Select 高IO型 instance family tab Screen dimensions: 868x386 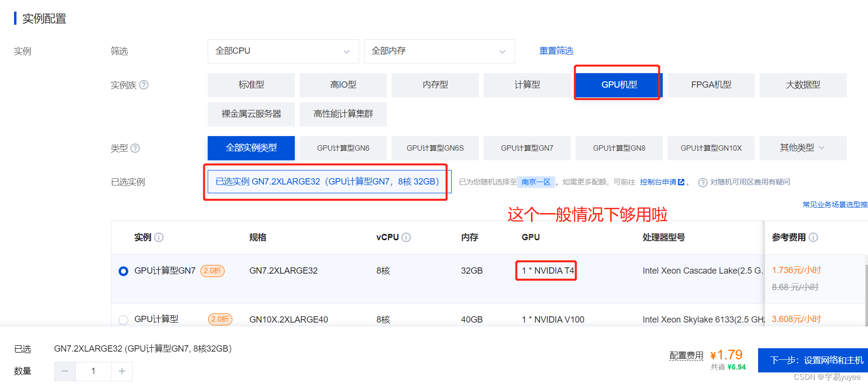tap(343, 85)
